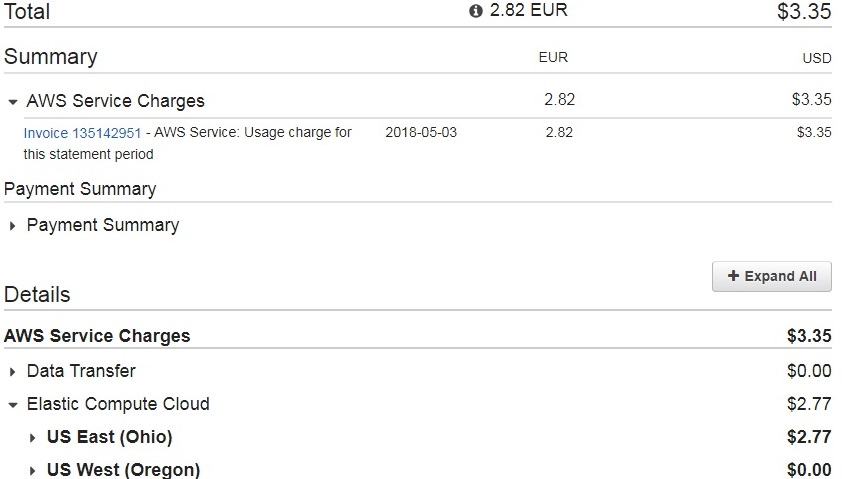
Task: Click the USD column header
Action: (x=816, y=59)
